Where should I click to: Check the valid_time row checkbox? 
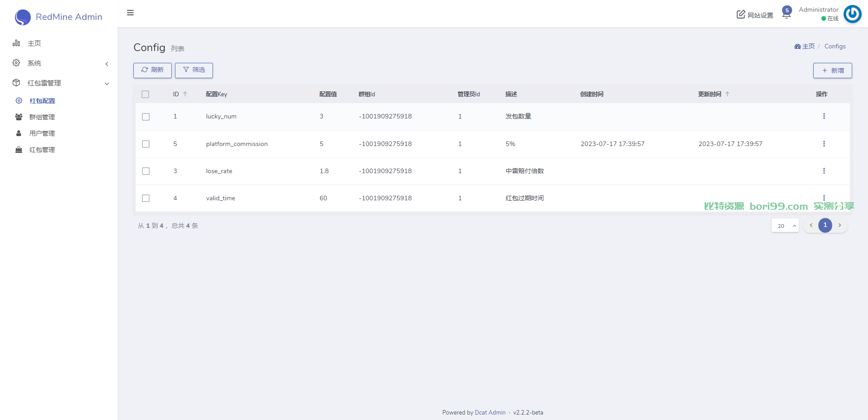click(x=146, y=198)
